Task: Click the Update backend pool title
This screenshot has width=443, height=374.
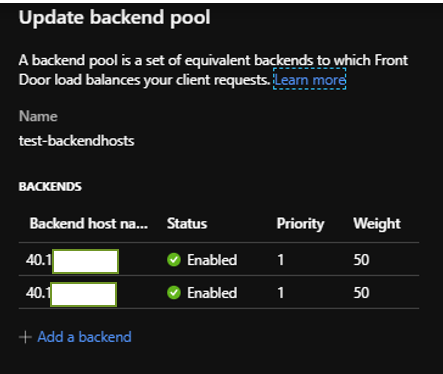Action: (115, 17)
